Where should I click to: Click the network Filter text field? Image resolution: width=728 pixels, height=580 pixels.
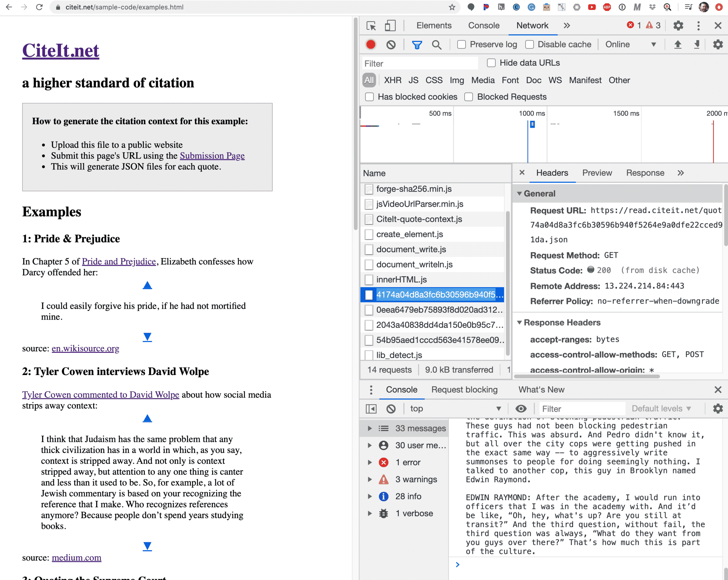click(x=420, y=63)
